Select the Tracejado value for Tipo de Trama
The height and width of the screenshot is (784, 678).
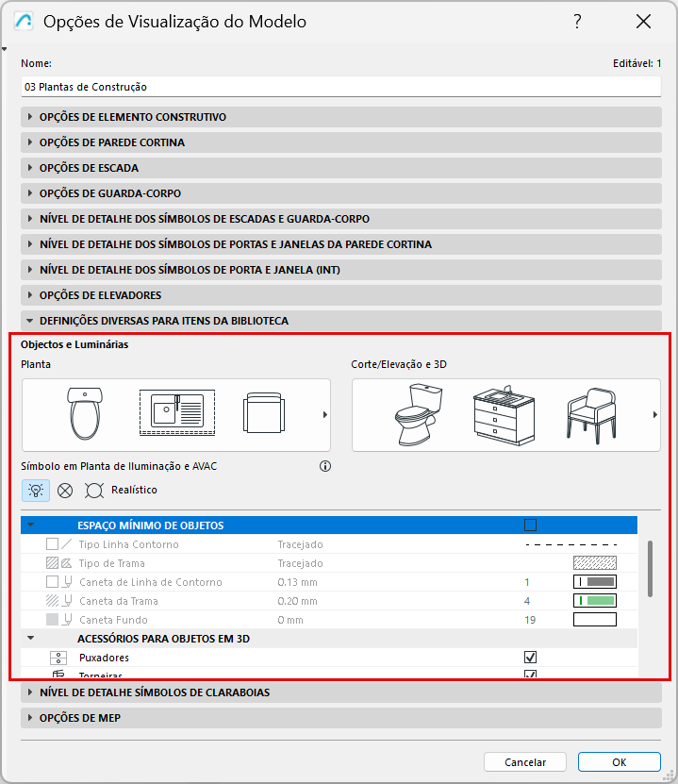click(300, 563)
